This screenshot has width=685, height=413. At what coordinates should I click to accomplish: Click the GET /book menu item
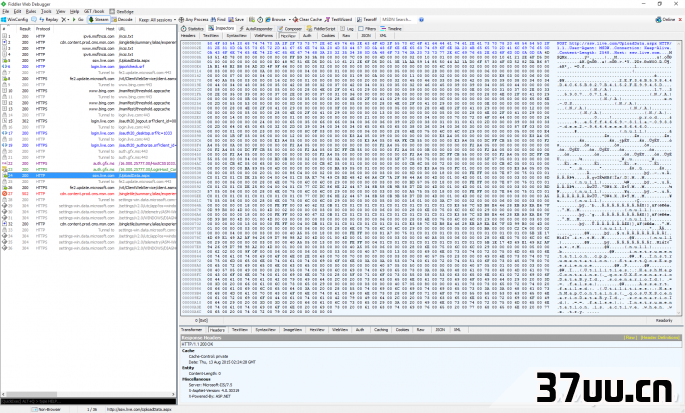click(x=94, y=11)
